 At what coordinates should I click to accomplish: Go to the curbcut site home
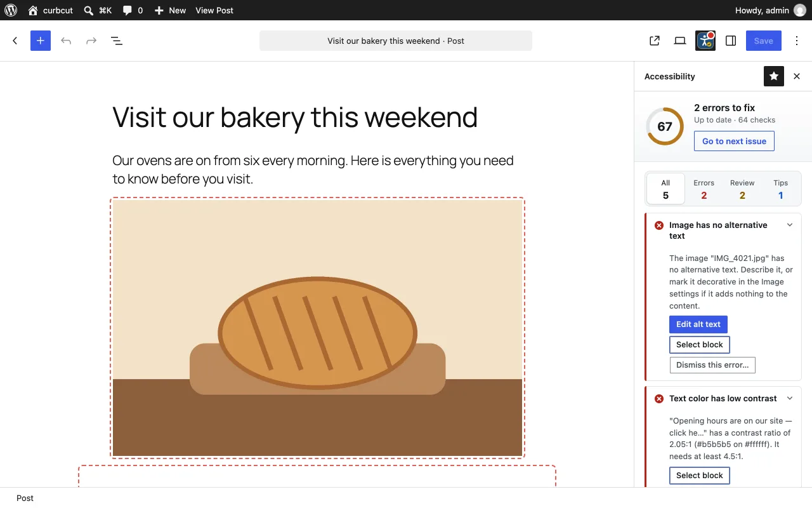(50, 10)
